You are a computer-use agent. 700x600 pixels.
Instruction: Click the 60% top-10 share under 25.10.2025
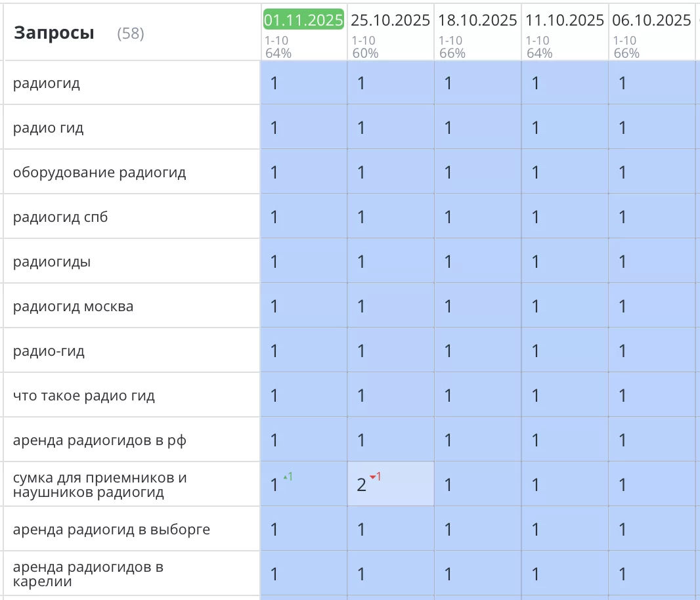pyautogui.click(x=365, y=53)
